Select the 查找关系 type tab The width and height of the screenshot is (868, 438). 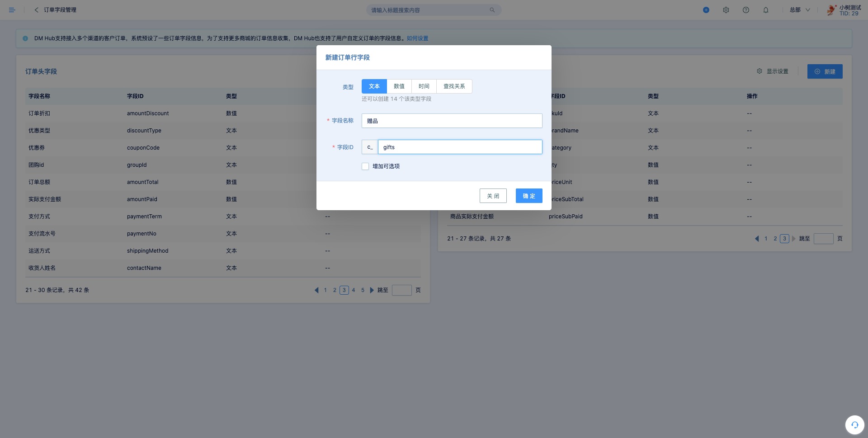[454, 86]
